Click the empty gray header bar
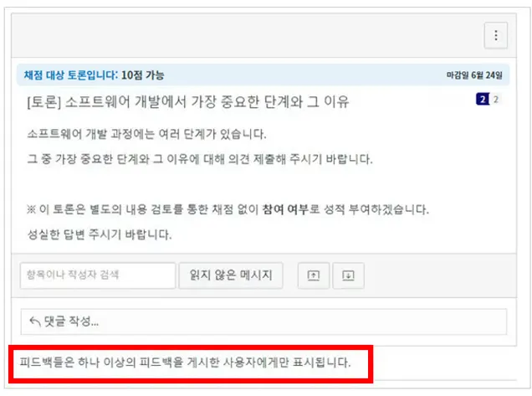Screen dimensions: 532x396 coord(248,35)
